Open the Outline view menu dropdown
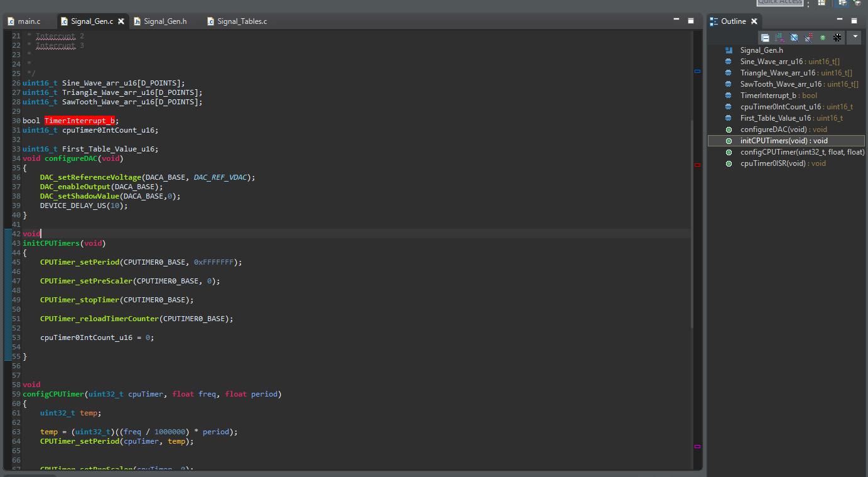The height and width of the screenshot is (477, 868). click(x=854, y=38)
